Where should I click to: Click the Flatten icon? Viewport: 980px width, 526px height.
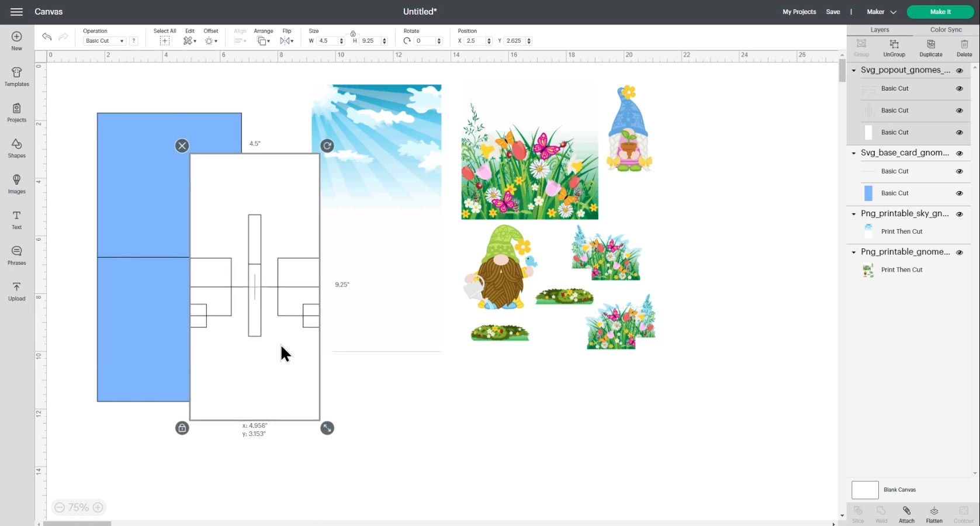[x=934, y=513]
